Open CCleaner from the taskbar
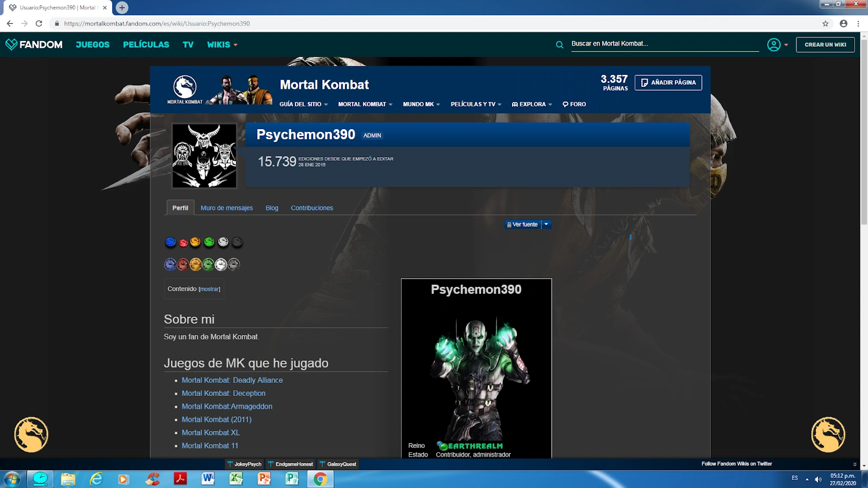Image resolution: width=868 pixels, height=488 pixels. tap(151, 479)
